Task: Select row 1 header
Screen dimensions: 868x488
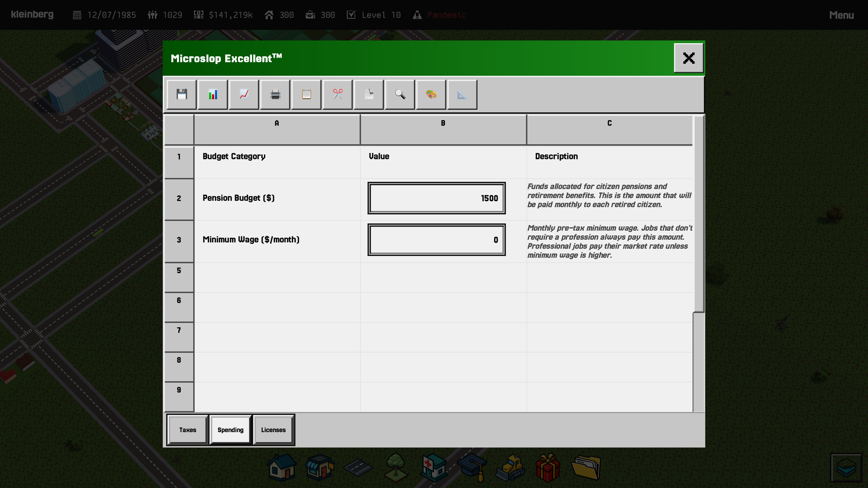Action: (x=179, y=162)
